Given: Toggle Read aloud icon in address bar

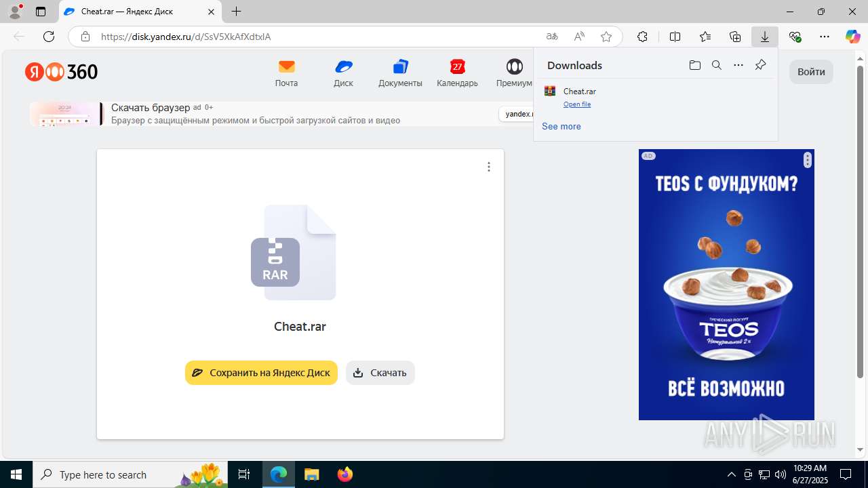Looking at the screenshot, I should 579,37.
